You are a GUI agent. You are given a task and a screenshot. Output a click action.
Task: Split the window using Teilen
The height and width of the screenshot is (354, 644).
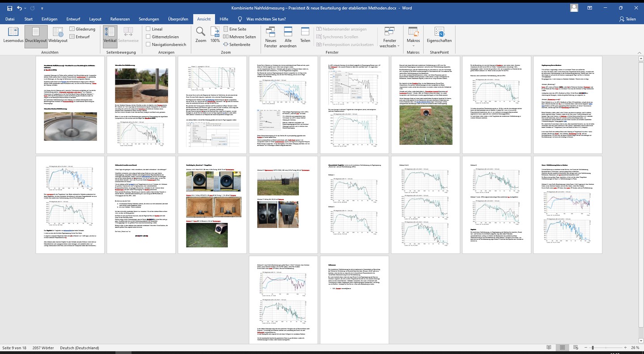point(305,34)
